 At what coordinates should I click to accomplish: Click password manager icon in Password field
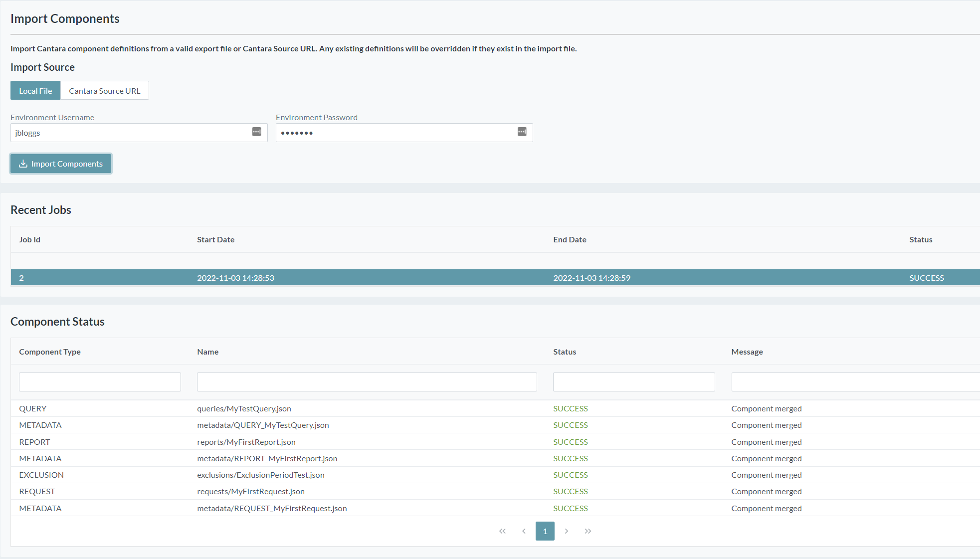point(522,132)
